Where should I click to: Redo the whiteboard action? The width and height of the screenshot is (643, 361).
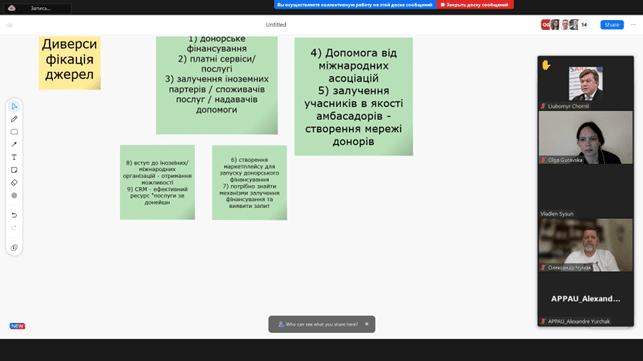[x=14, y=228]
